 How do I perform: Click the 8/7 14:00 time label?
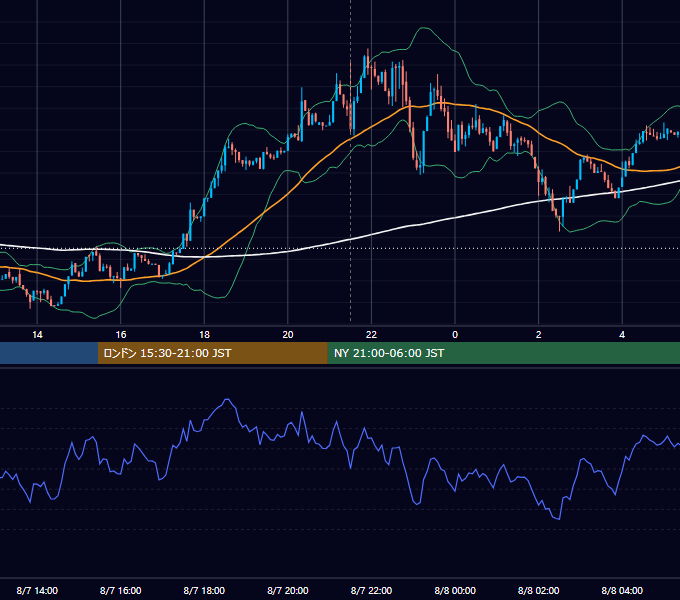tap(37, 590)
